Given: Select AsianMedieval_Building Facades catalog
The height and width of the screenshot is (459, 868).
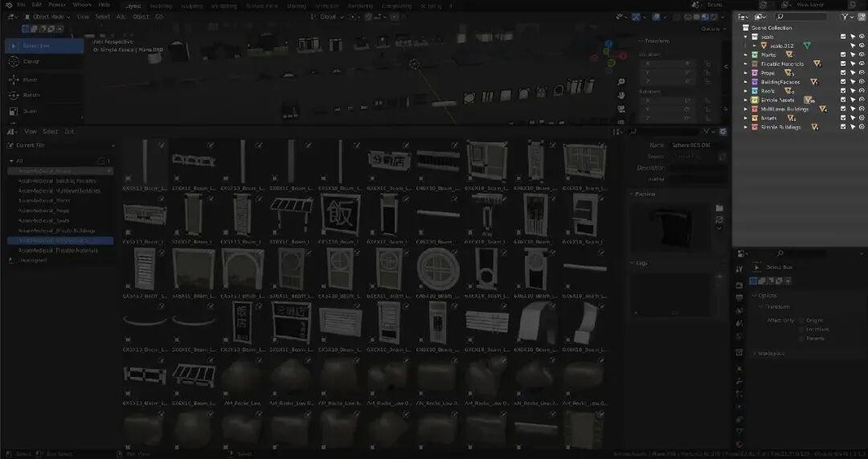Looking at the screenshot, I should (57, 181).
